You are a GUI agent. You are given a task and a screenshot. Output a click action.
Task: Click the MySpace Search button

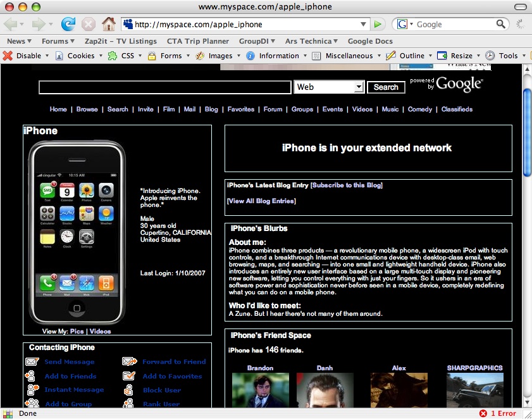coord(386,87)
